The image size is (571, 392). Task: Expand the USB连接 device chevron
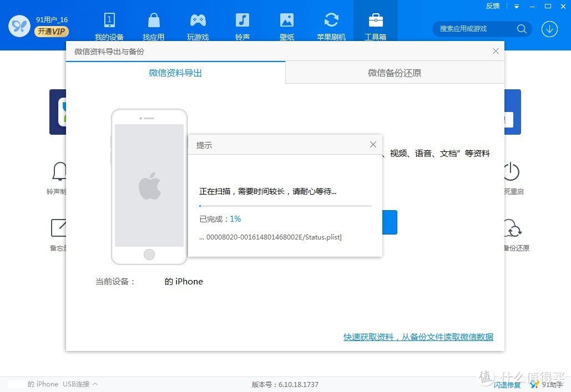(x=95, y=384)
